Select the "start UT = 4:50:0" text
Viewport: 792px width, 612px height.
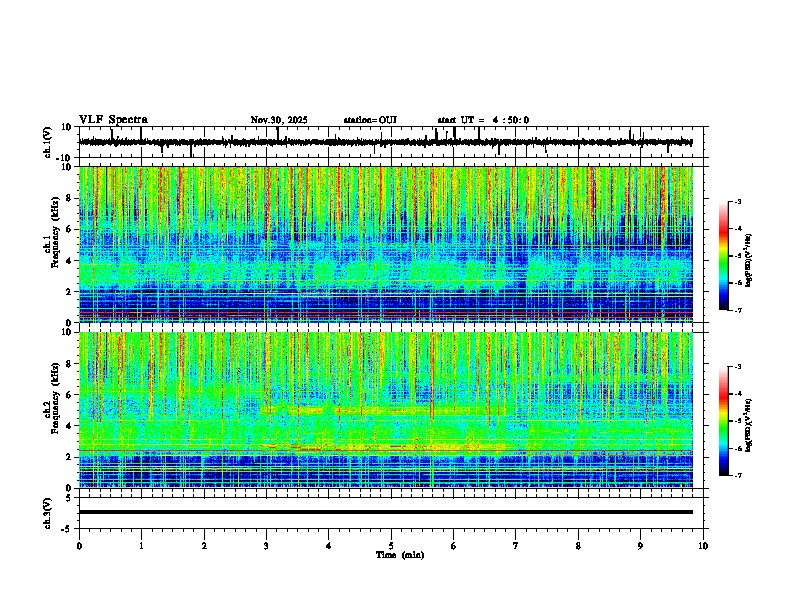pyautogui.click(x=483, y=120)
